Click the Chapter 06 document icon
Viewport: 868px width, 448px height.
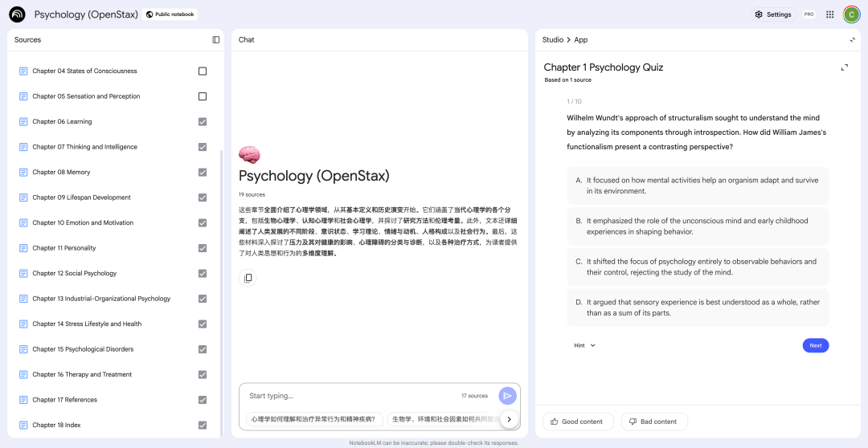[x=23, y=122]
